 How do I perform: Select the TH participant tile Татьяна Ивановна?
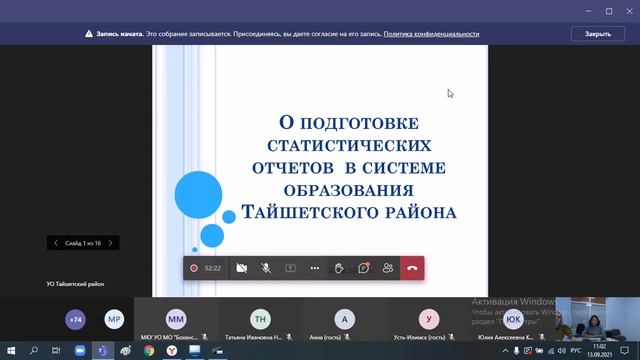click(260, 320)
